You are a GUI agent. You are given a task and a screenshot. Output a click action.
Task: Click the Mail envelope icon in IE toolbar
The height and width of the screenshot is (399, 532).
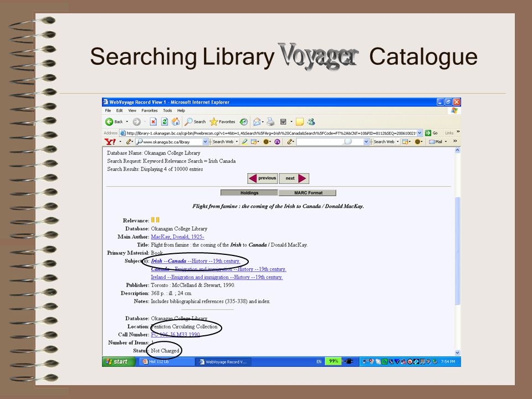coord(258,122)
